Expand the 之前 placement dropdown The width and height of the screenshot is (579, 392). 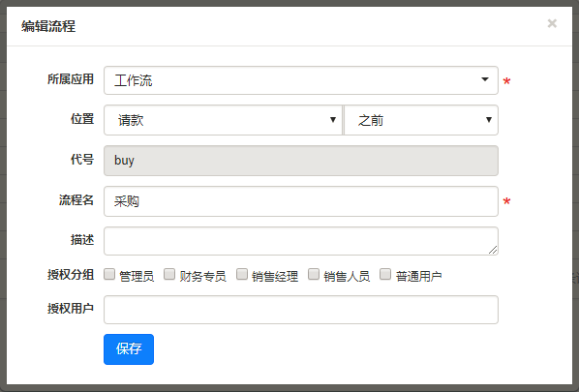tap(421, 120)
